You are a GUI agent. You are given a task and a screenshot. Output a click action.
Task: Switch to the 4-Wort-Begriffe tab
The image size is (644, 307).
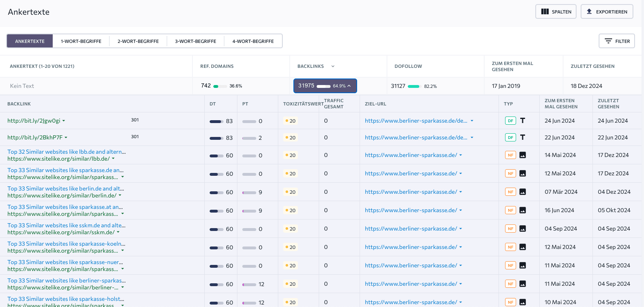click(253, 41)
